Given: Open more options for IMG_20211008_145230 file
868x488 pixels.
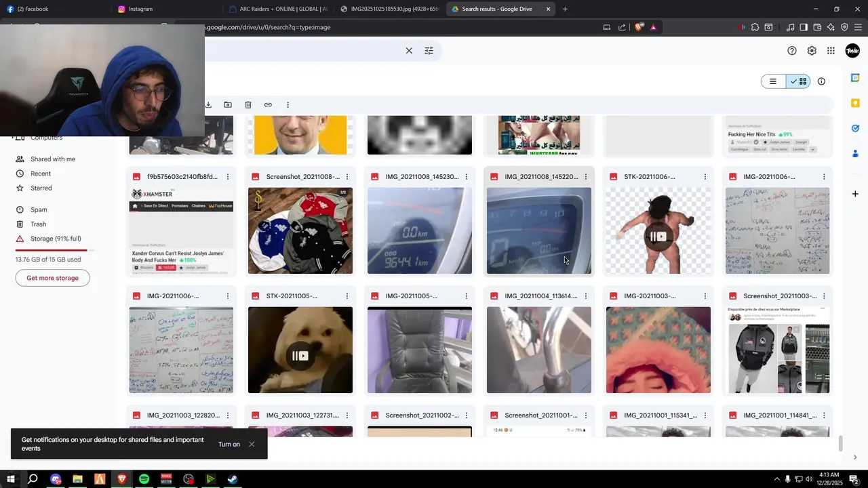Looking at the screenshot, I should [467, 177].
